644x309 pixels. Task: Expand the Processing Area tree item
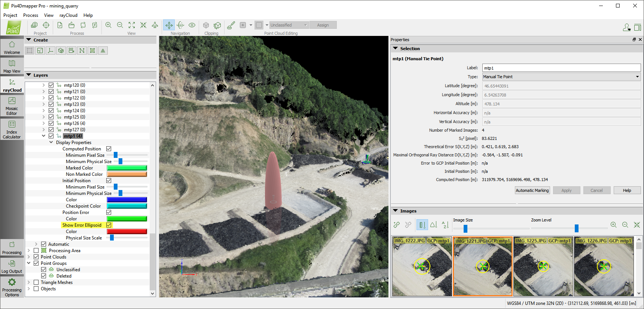(29, 251)
